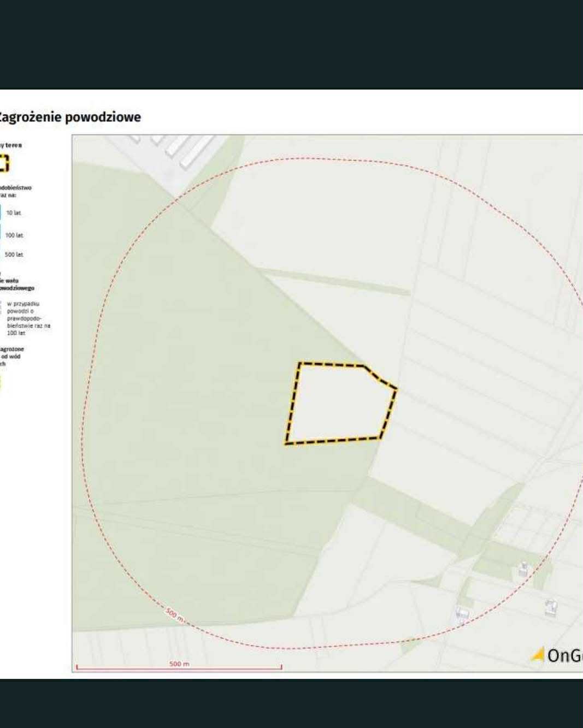Select the "500 lat" legend entry

click(x=14, y=254)
